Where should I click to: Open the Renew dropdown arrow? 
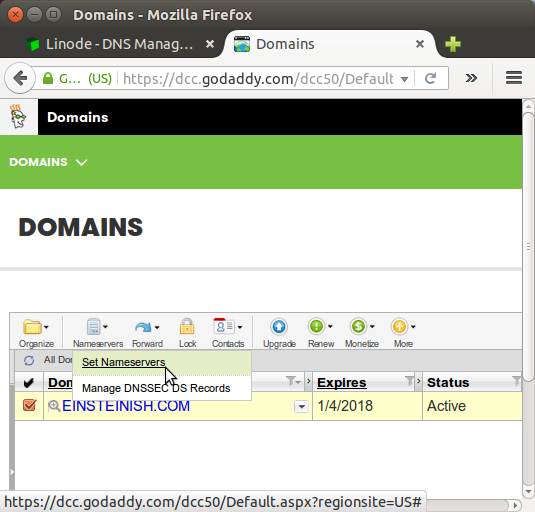(x=330, y=327)
